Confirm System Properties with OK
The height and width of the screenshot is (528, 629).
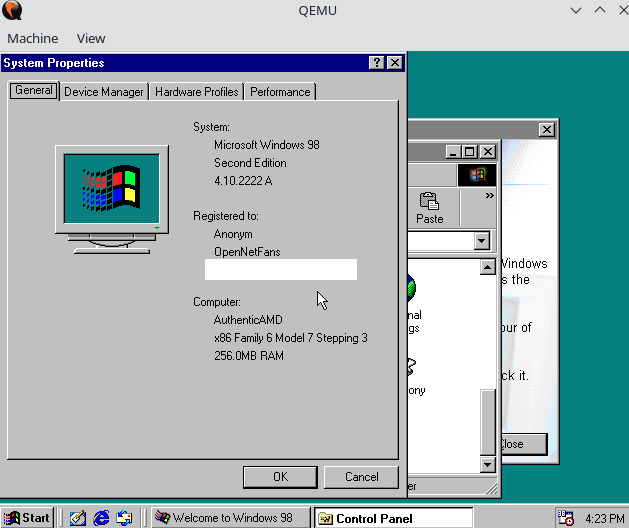[x=280, y=477]
